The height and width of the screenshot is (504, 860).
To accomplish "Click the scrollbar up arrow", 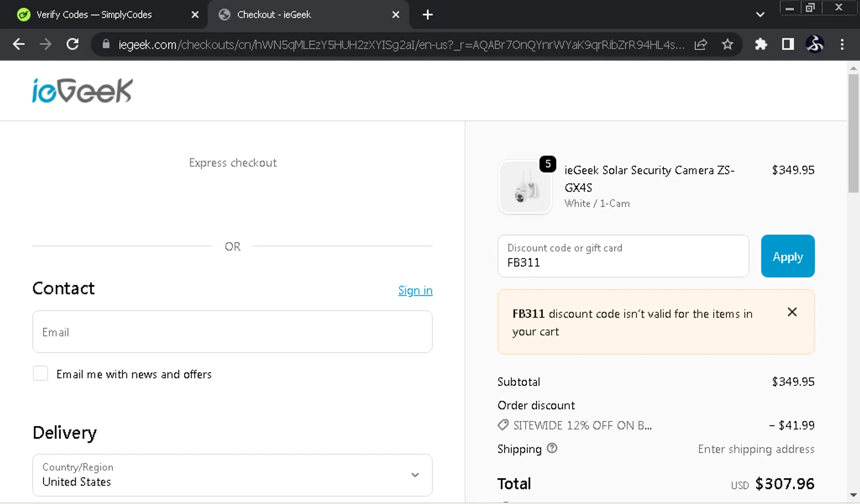I will click(x=853, y=68).
